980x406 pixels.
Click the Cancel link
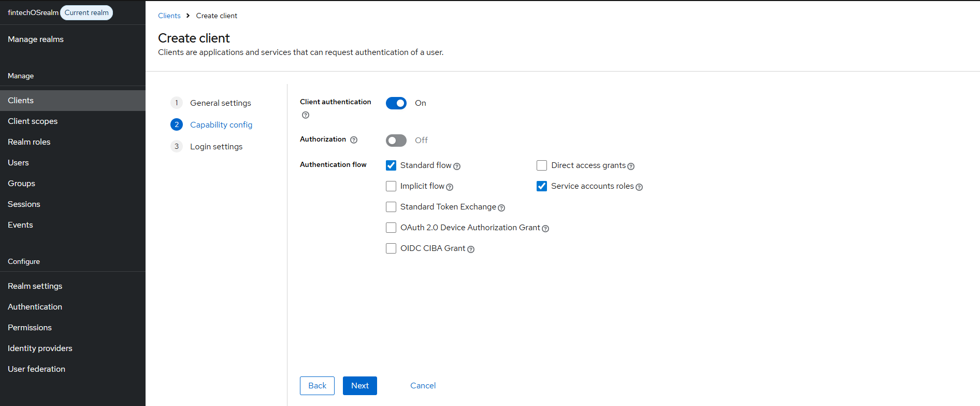pos(423,386)
